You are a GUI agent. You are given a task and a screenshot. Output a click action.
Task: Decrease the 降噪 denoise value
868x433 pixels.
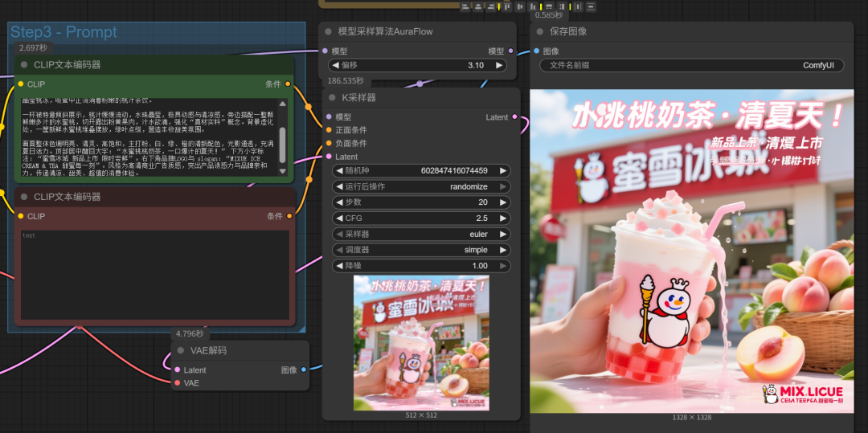pos(340,266)
